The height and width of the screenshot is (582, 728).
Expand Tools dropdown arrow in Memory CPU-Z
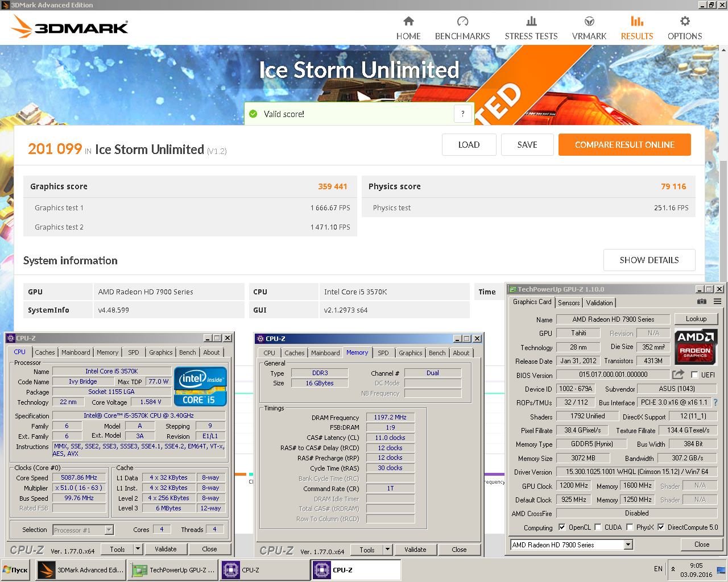pyautogui.click(x=388, y=550)
